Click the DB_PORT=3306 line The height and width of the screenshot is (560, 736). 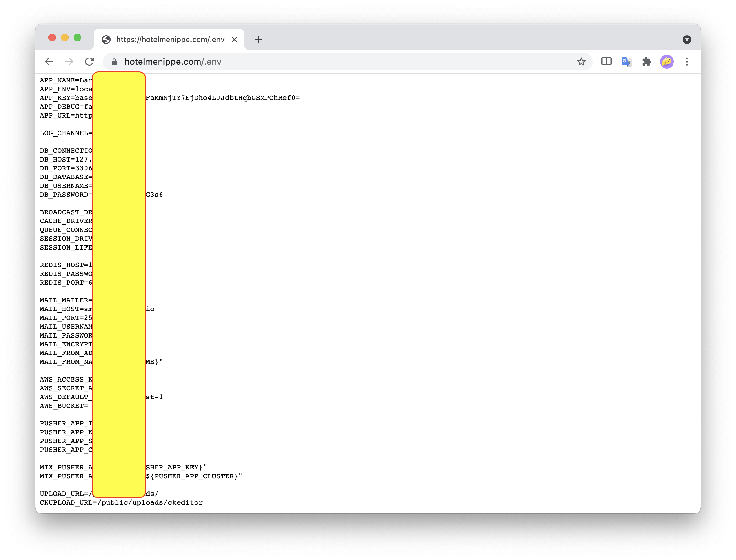coord(66,168)
